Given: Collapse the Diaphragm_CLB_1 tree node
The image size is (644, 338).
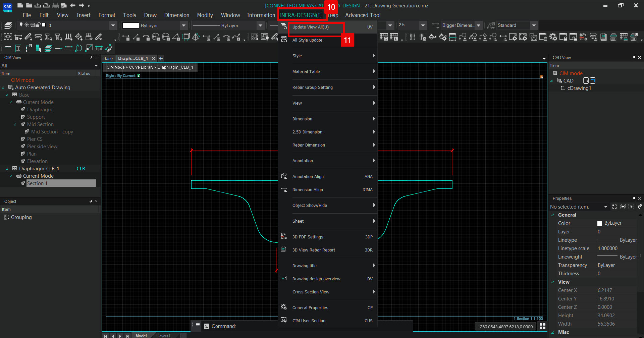Looking at the screenshot, I should point(7,169).
